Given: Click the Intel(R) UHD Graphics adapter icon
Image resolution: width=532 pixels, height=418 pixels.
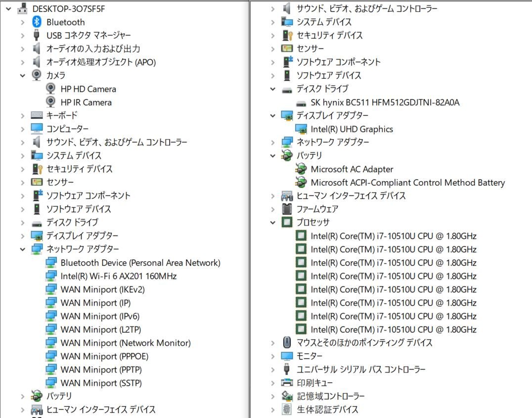Looking at the screenshot, I should point(301,129).
